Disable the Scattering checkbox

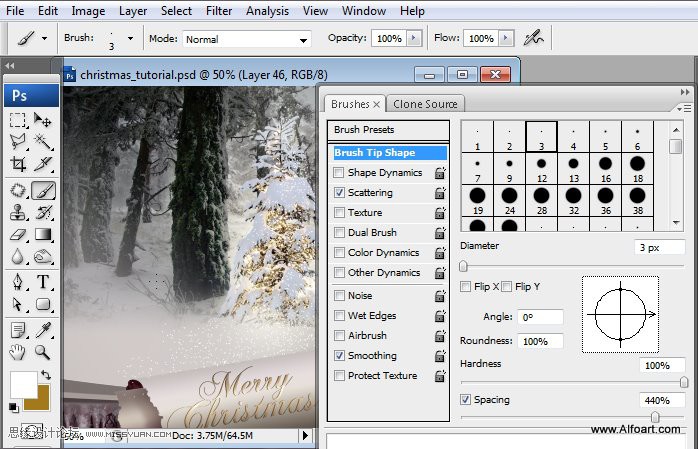point(340,193)
